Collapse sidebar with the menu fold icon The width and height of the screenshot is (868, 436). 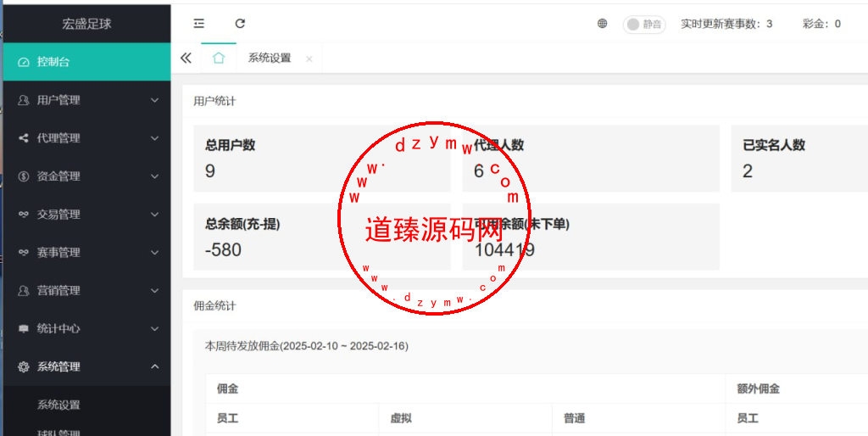[x=198, y=23]
